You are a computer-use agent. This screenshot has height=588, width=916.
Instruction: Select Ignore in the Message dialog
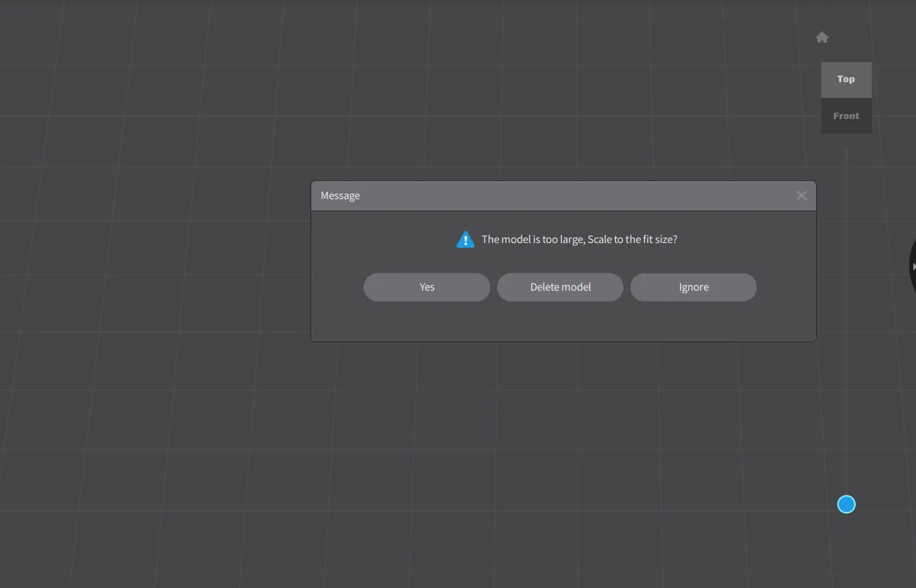pyautogui.click(x=693, y=287)
